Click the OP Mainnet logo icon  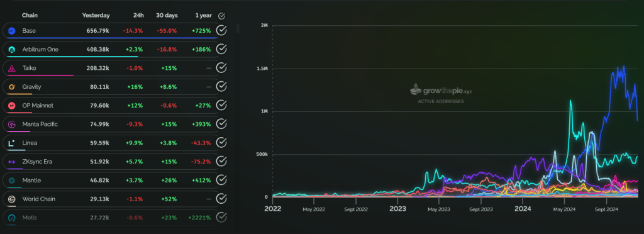11,106
